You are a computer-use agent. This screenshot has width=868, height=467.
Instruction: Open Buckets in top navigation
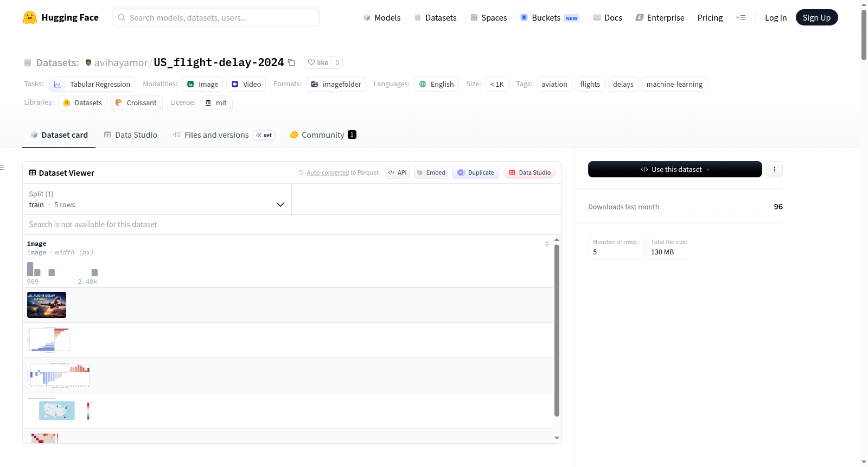point(550,17)
